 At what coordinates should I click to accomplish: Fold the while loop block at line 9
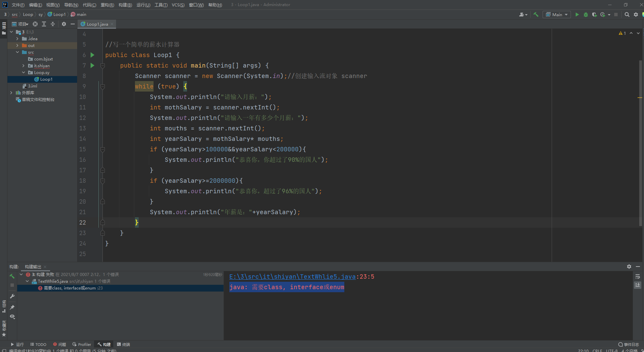pyautogui.click(x=102, y=86)
